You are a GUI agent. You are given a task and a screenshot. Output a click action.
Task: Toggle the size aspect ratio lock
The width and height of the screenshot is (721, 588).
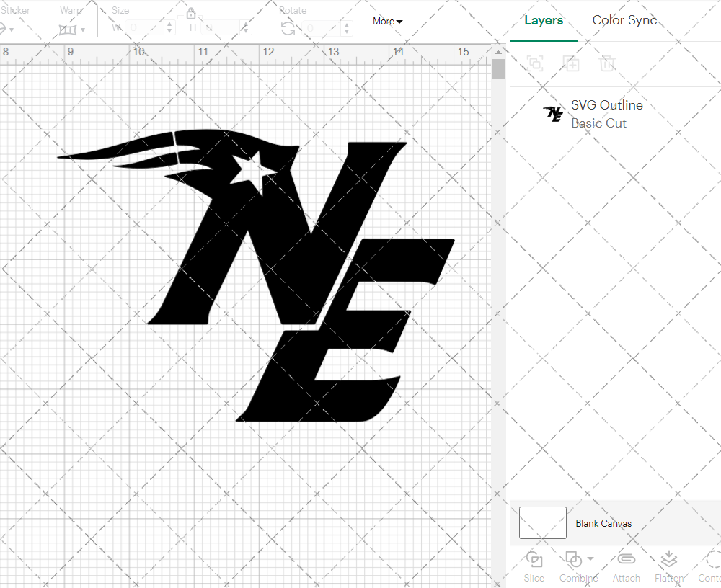pos(191,14)
